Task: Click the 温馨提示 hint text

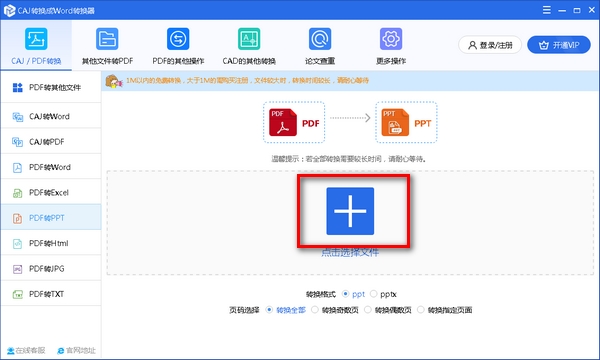Action: pyautogui.click(x=349, y=159)
